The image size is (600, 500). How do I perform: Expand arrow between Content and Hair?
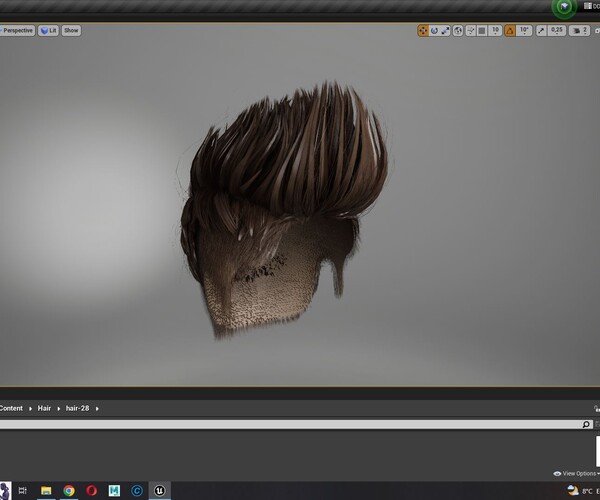[30, 409]
